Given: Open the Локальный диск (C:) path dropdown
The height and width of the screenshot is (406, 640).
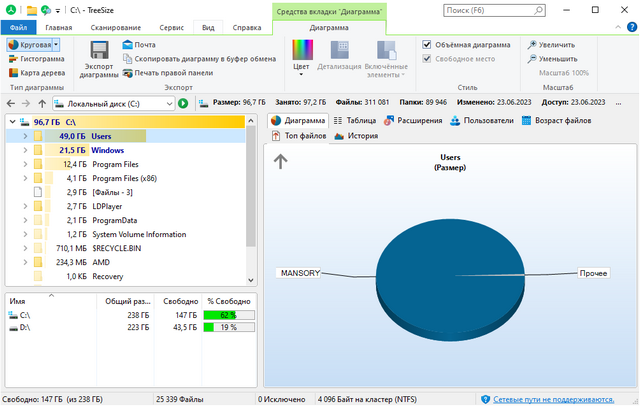Looking at the screenshot, I should tap(170, 103).
